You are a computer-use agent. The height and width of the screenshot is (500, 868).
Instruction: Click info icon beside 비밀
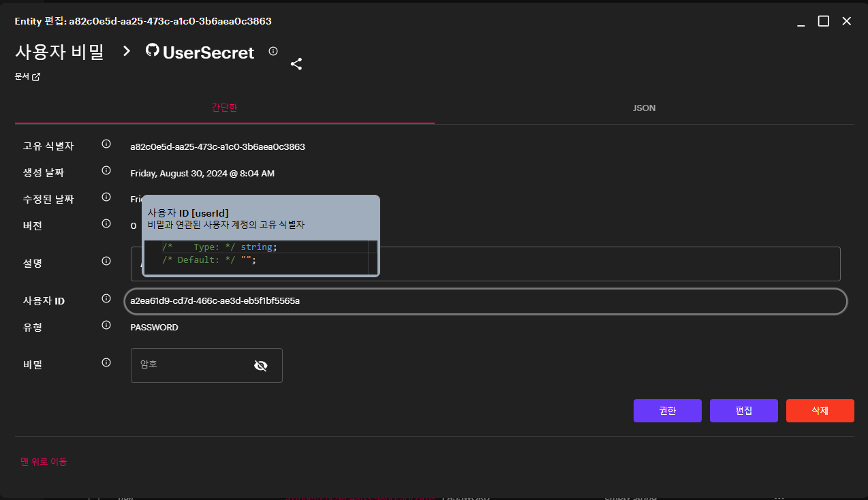tap(106, 363)
